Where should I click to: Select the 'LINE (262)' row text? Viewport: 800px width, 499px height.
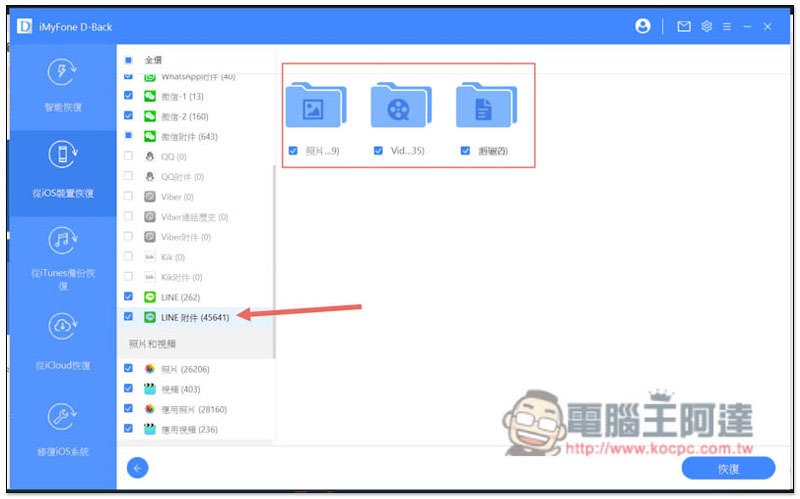pyautogui.click(x=181, y=297)
